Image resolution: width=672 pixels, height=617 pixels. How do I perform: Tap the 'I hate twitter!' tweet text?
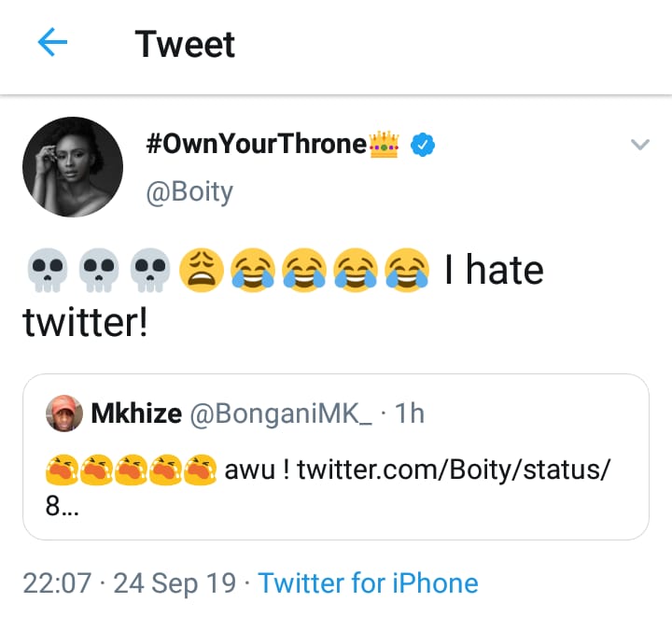[x=284, y=296]
